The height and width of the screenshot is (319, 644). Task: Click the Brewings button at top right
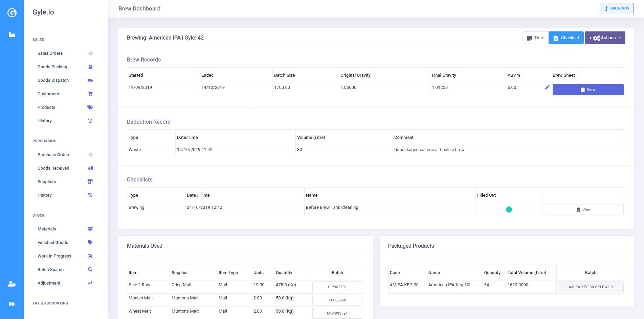tap(616, 8)
